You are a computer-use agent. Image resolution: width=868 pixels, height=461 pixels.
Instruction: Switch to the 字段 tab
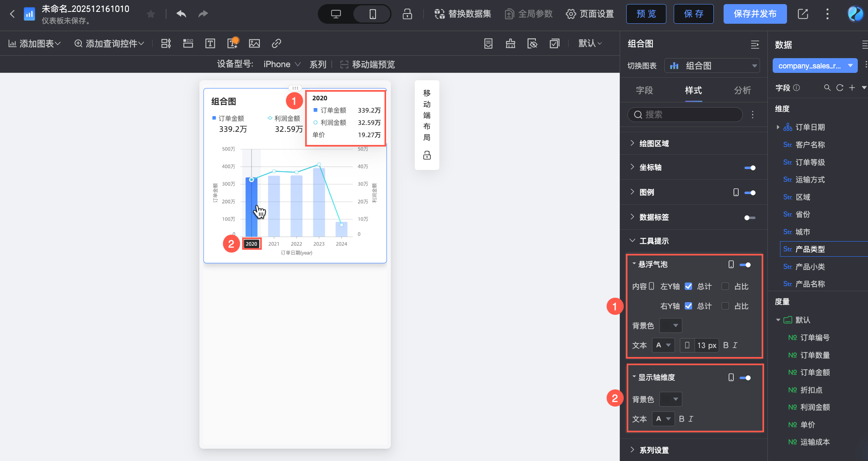644,90
